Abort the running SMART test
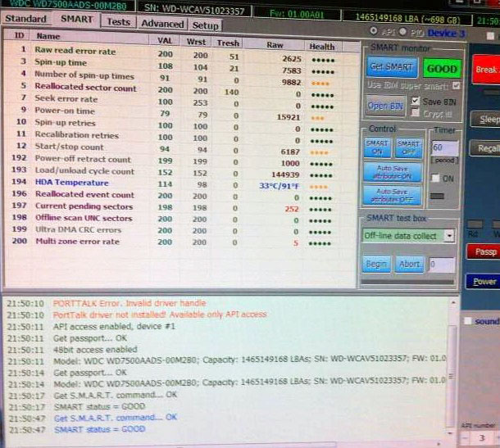Image resolution: width=500 pixels, height=448 pixels. (407, 264)
